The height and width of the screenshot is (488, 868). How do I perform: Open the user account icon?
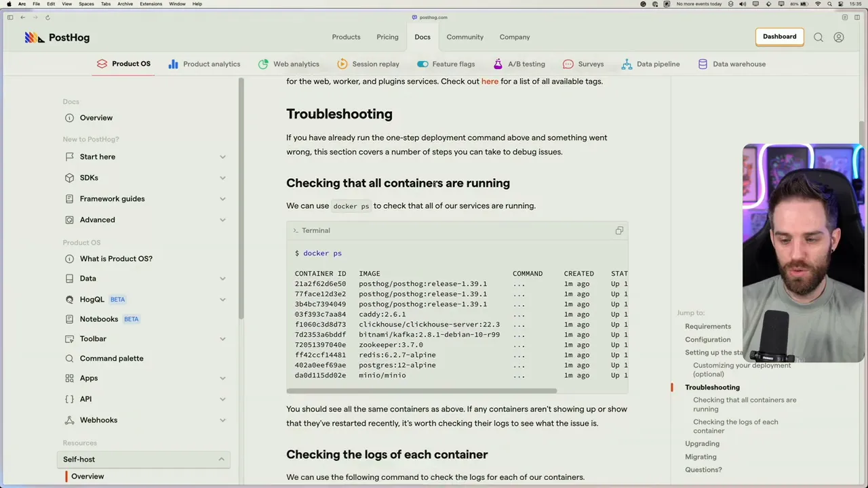coord(839,37)
